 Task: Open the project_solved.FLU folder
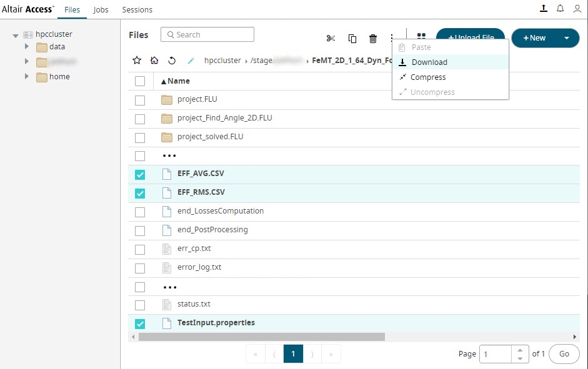210,137
